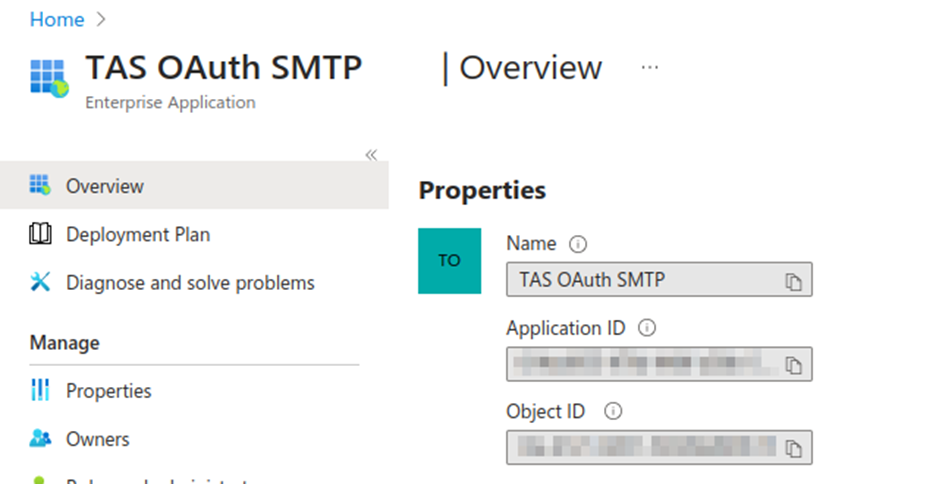Screen dimensions: 939x484
Task: Collapse the left navigation sidebar
Action: (x=371, y=155)
